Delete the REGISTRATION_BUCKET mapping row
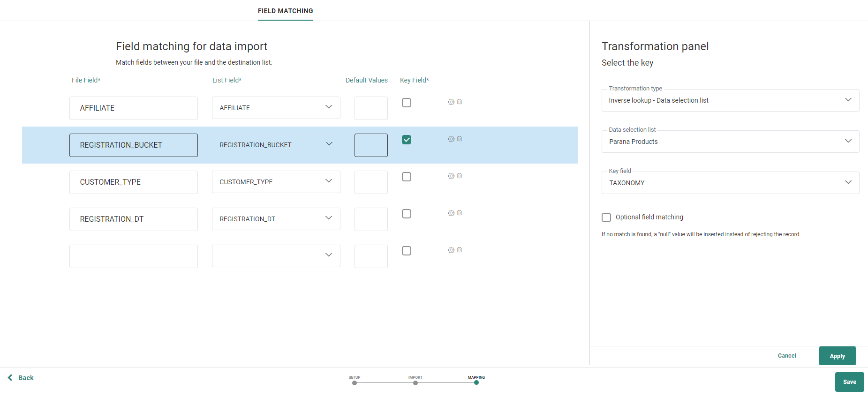The width and height of the screenshot is (868, 397). (x=460, y=139)
